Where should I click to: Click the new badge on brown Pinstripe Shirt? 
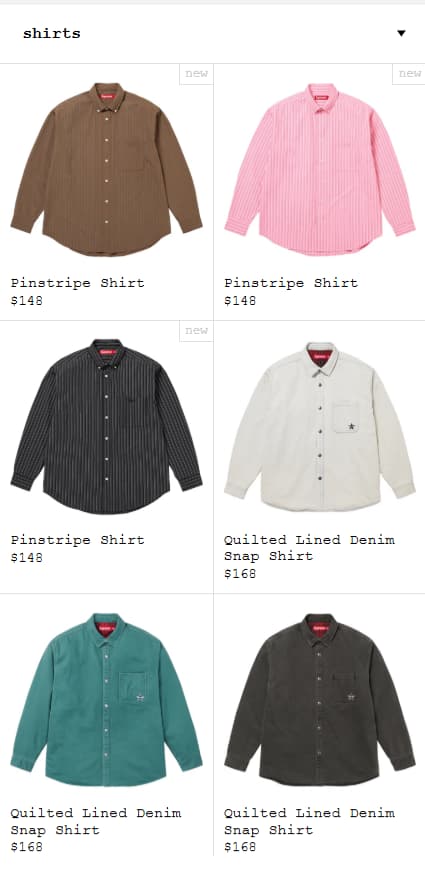(196, 74)
